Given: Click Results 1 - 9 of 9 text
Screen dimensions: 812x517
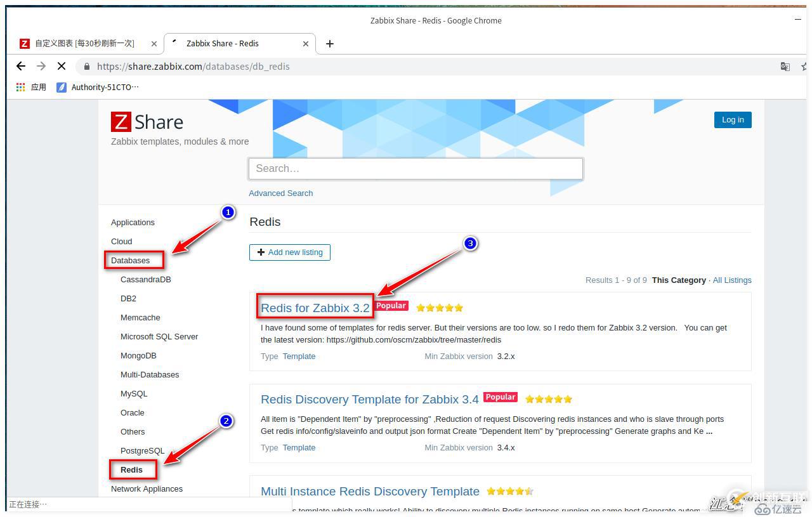Looking at the screenshot, I should click(616, 280).
